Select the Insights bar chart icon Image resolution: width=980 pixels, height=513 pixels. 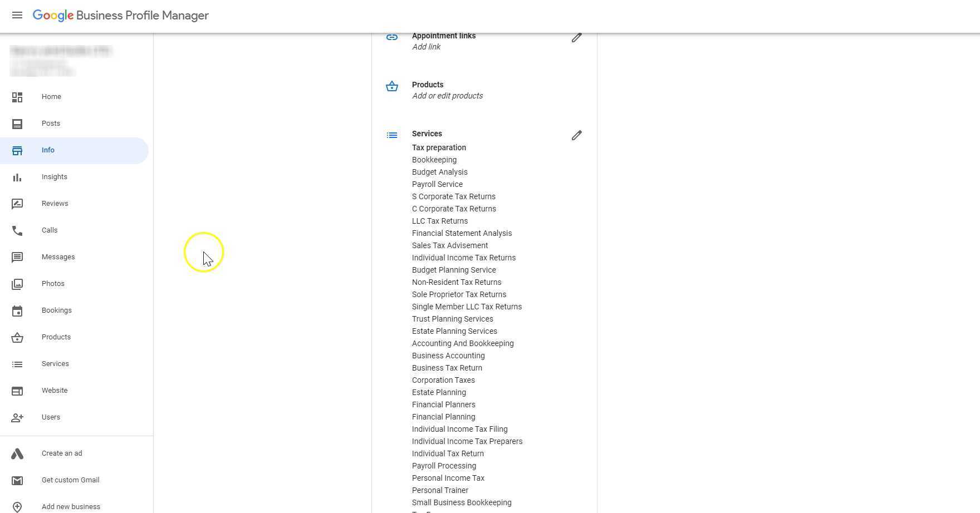click(x=17, y=177)
